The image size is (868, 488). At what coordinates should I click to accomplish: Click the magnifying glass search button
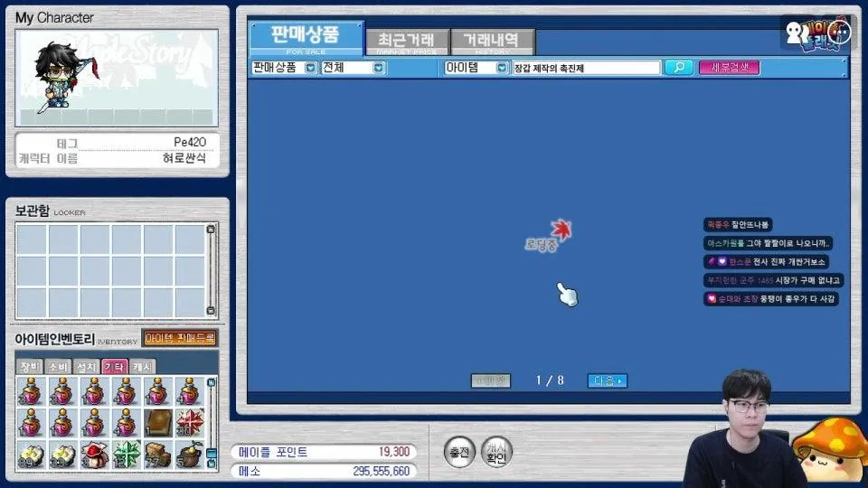679,68
